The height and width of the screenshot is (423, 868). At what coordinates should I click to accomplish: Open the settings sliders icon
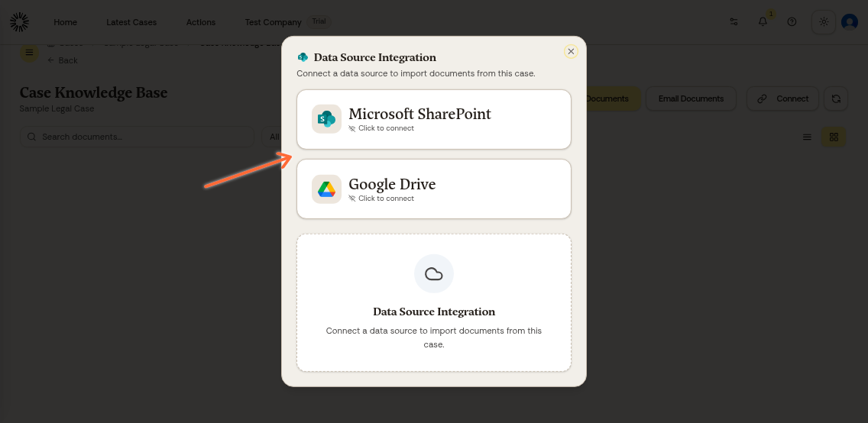tap(734, 22)
